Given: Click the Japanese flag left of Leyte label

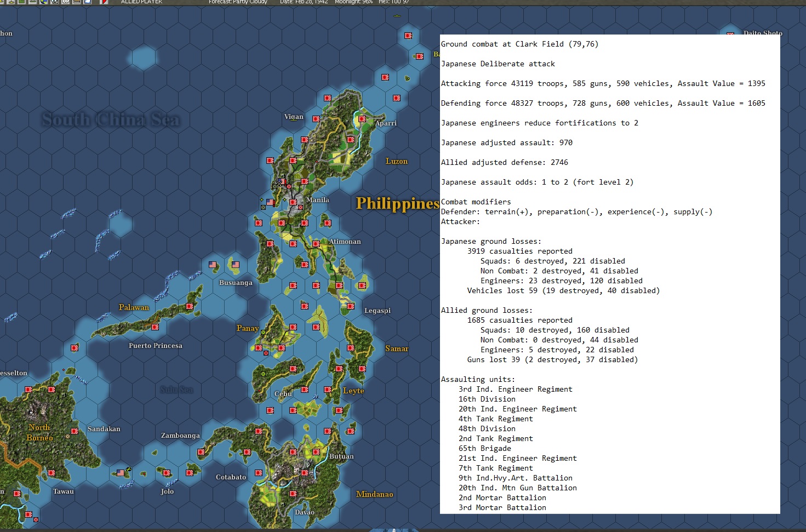Looking at the screenshot, I should pos(328,390).
